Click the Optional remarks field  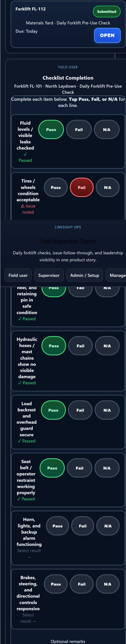[68, 641]
